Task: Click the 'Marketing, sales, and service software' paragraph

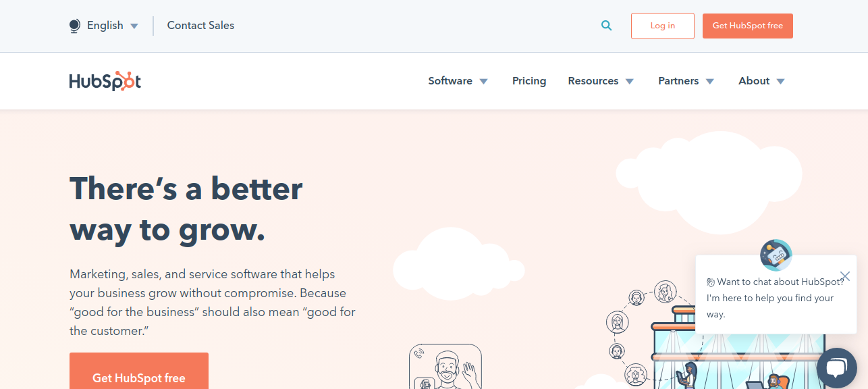Action: point(213,303)
